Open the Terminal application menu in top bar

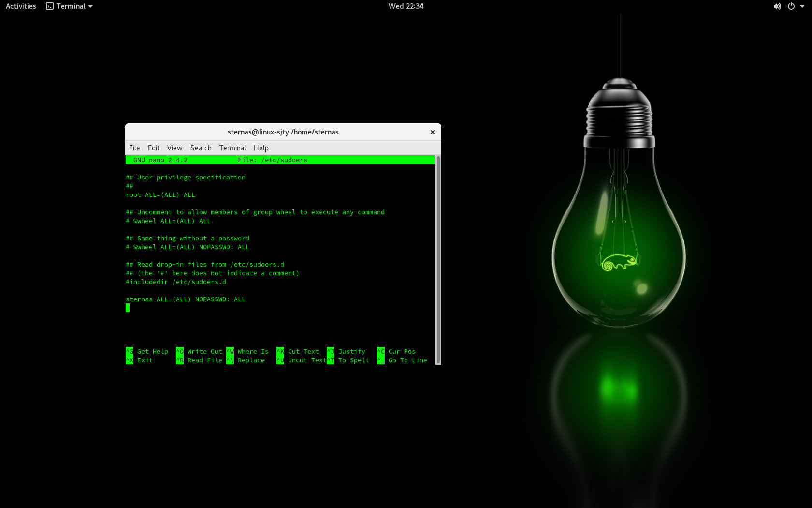69,6
